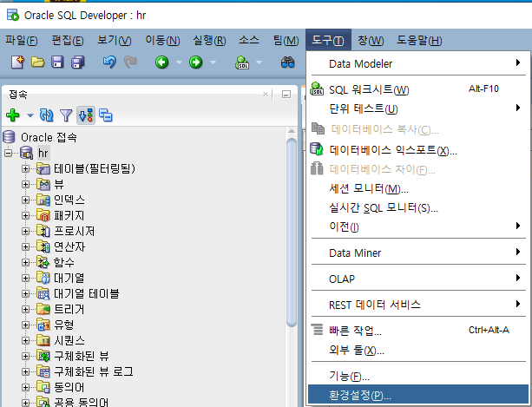Click the scroll-up arrow of 접속 tree
Screen dimensions: 532x407
point(292,131)
